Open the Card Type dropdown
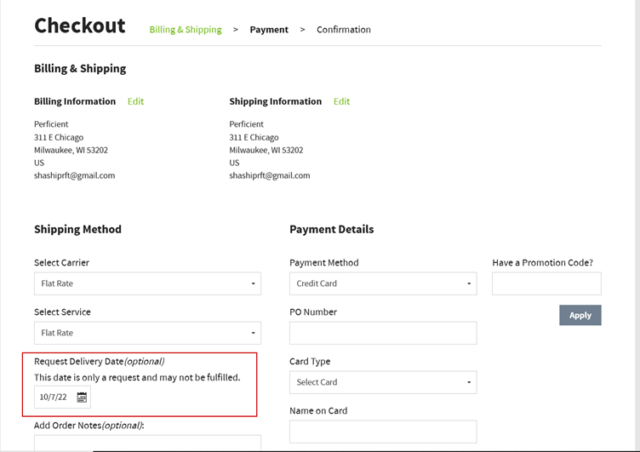The width and height of the screenshot is (640, 452). [383, 382]
